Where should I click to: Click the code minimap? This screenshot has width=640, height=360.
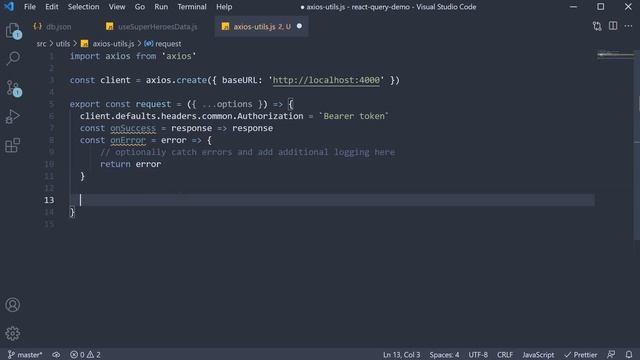[615, 55]
